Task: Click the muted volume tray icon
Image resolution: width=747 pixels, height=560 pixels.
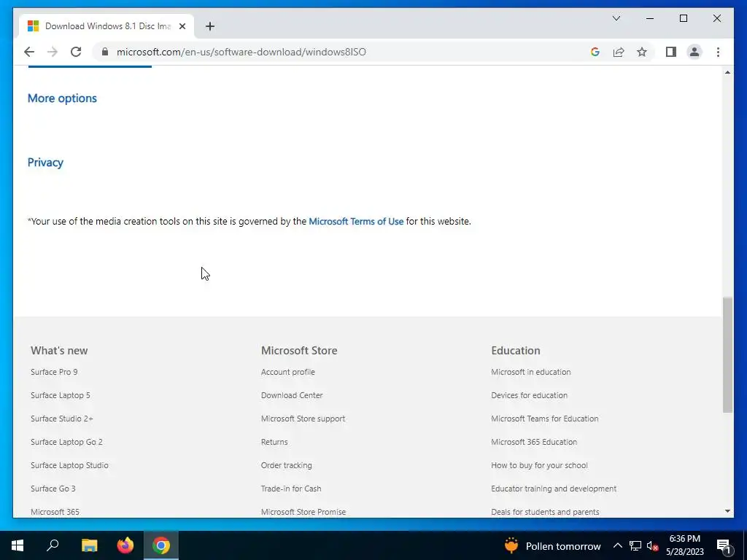Action: click(653, 545)
